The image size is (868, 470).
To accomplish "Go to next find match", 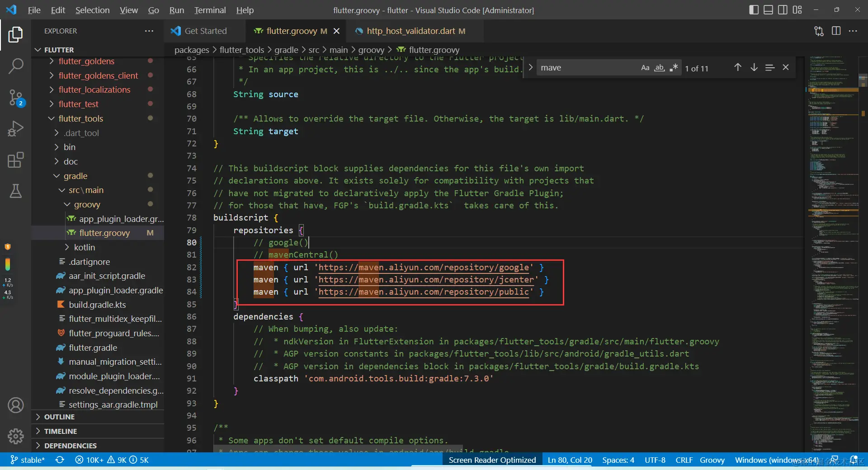I will tap(754, 67).
